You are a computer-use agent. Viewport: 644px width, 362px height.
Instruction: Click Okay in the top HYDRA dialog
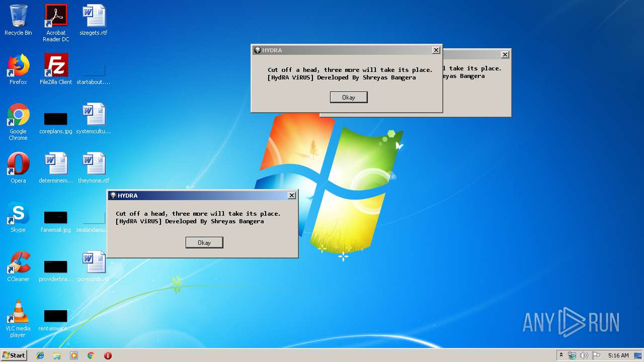click(349, 98)
